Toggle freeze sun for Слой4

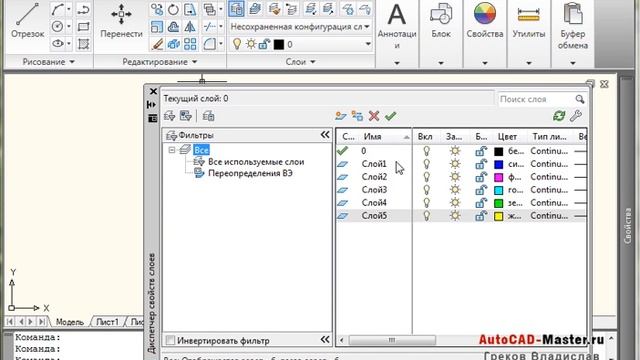coord(455,203)
